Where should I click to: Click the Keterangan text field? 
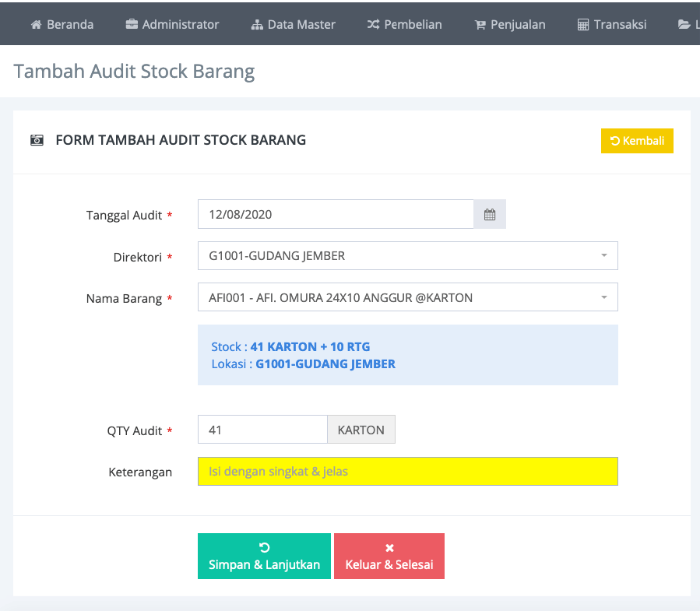407,471
